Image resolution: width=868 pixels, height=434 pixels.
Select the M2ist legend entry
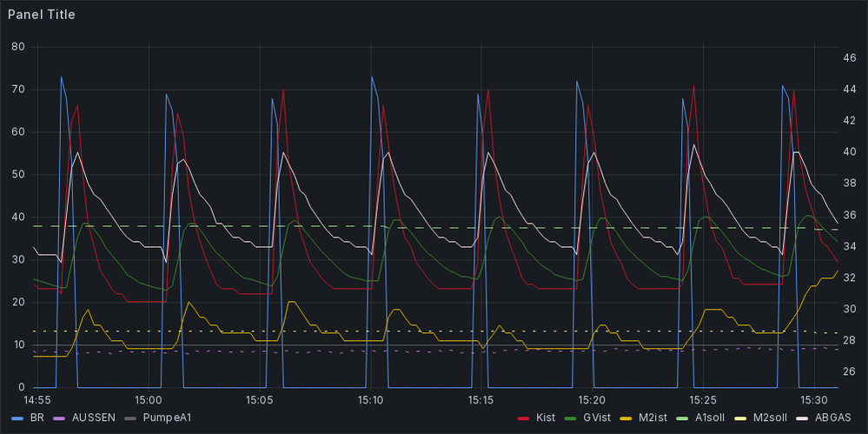point(649,417)
